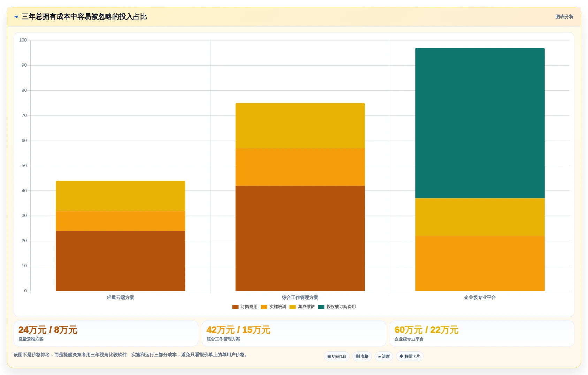The width and height of the screenshot is (588, 375).
Task: Click the footnote text starting with 该图不是价格排名
Action: [x=131, y=355]
